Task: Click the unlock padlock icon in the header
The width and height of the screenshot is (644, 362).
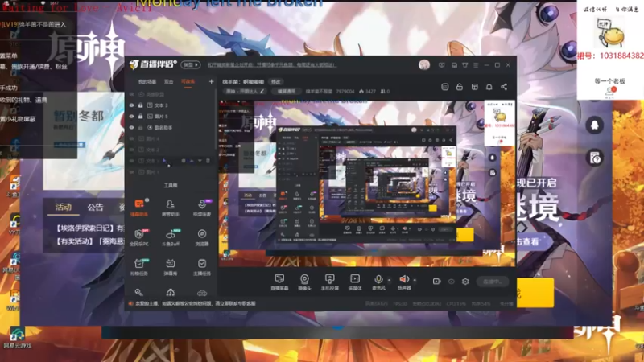Action: 460,87
